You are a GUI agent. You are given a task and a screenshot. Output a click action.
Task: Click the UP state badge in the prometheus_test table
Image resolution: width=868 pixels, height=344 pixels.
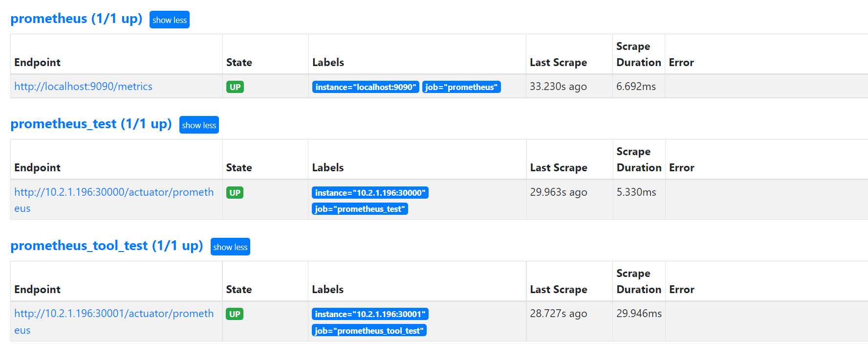coord(235,193)
